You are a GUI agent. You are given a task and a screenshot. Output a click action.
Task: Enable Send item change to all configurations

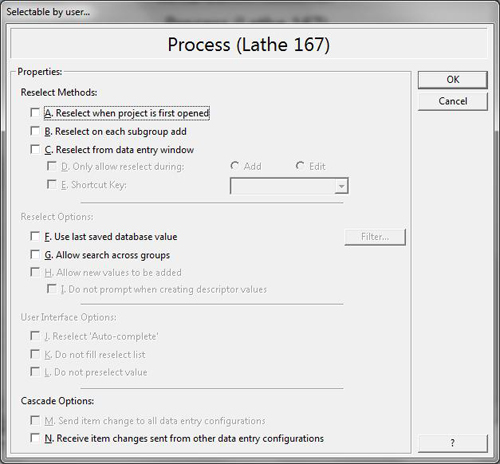[35, 420]
